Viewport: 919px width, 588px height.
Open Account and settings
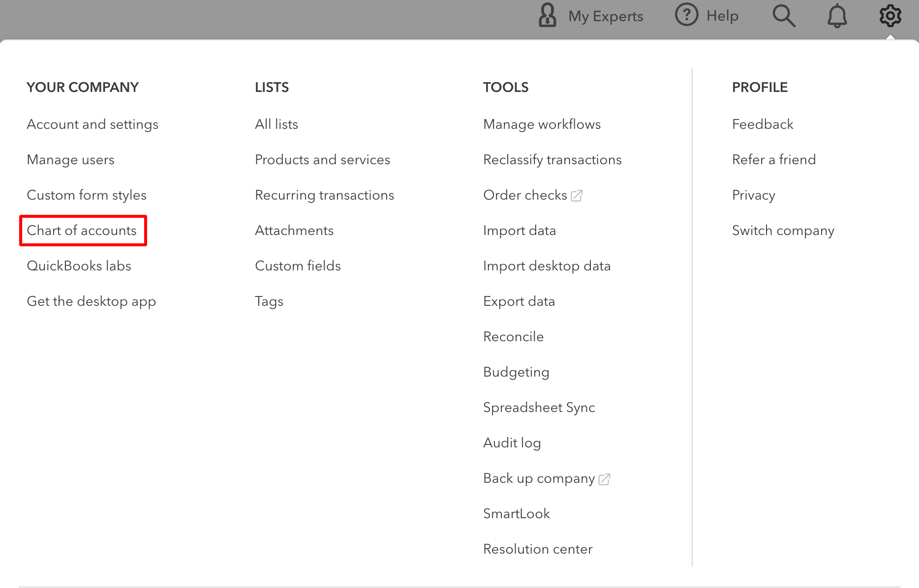[92, 124]
